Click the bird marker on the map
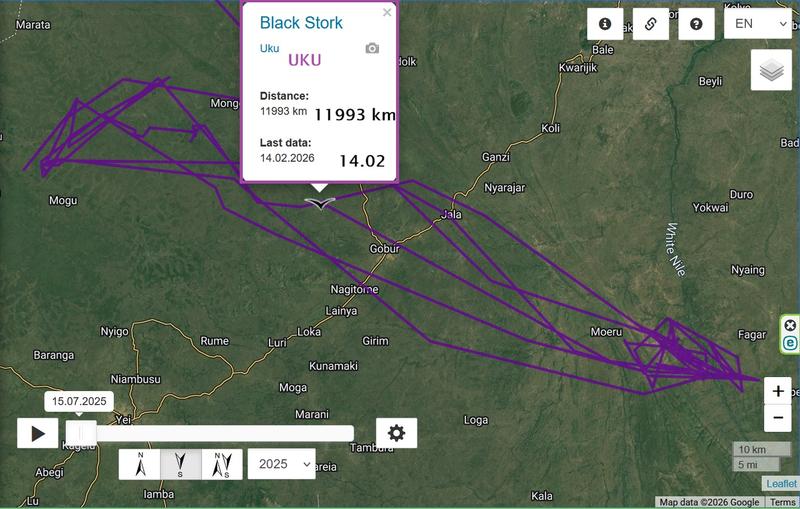 pyautogui.click(x=320, y=203)
